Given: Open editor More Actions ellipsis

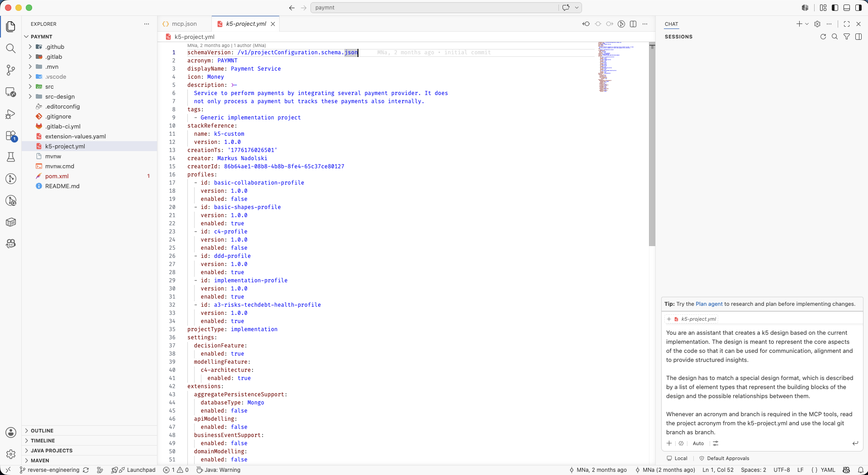Looking at the screenshot, I should [x=645, y=24].
